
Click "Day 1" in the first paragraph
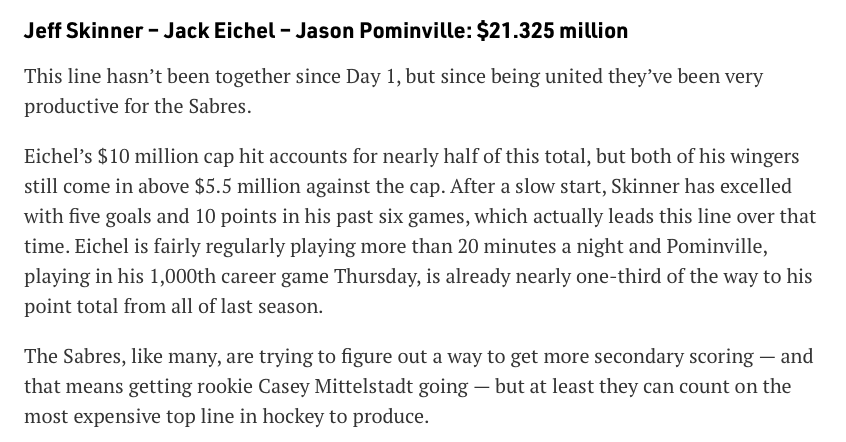point(371,77)
